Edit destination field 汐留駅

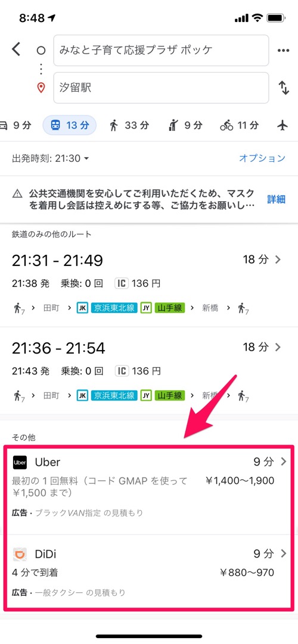(x=161, y=88)
